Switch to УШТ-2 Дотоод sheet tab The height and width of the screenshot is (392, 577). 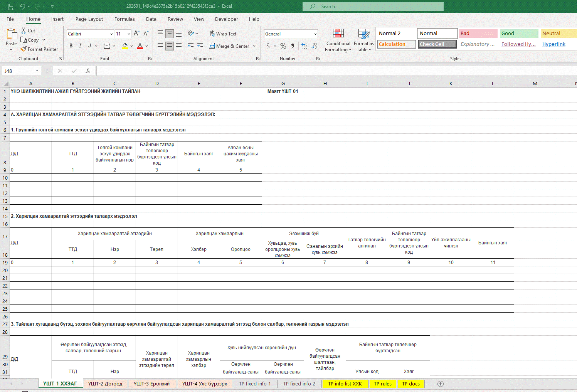pos(105,384)
